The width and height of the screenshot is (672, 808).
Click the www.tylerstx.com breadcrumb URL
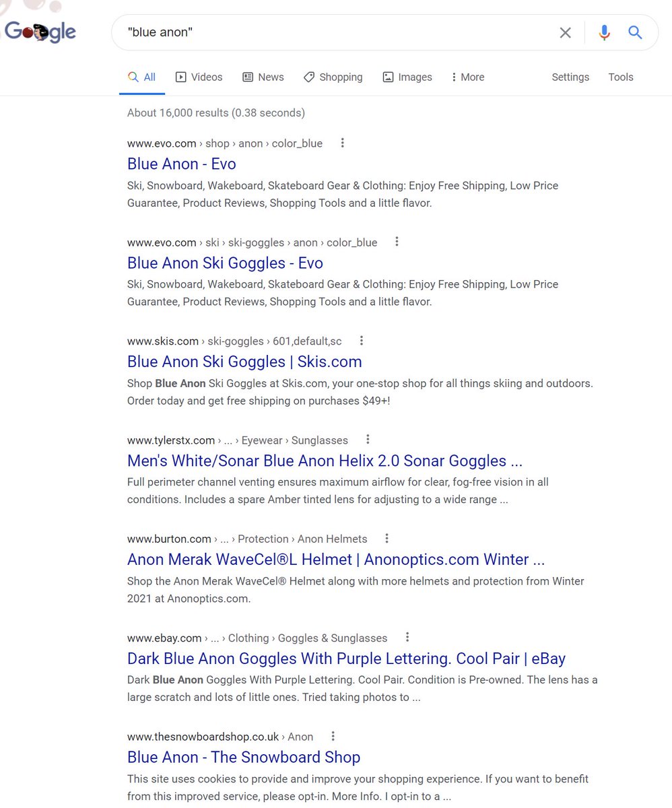click(x=238, y=440)
